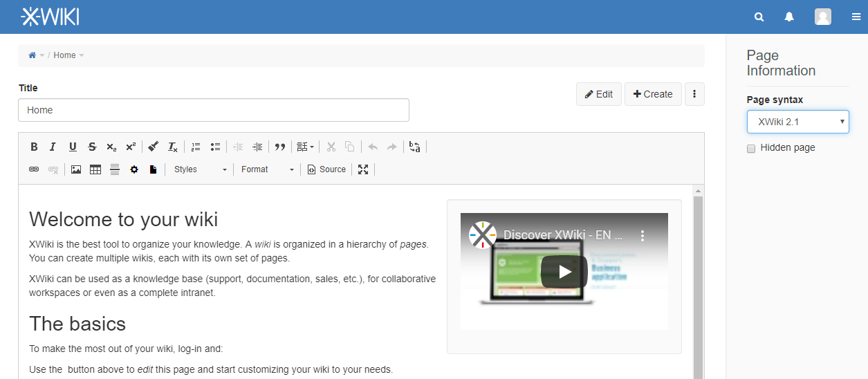868x379 pixels.
Task: Click the editor scrollbar up arrow
Action: [x=698, y=191]
